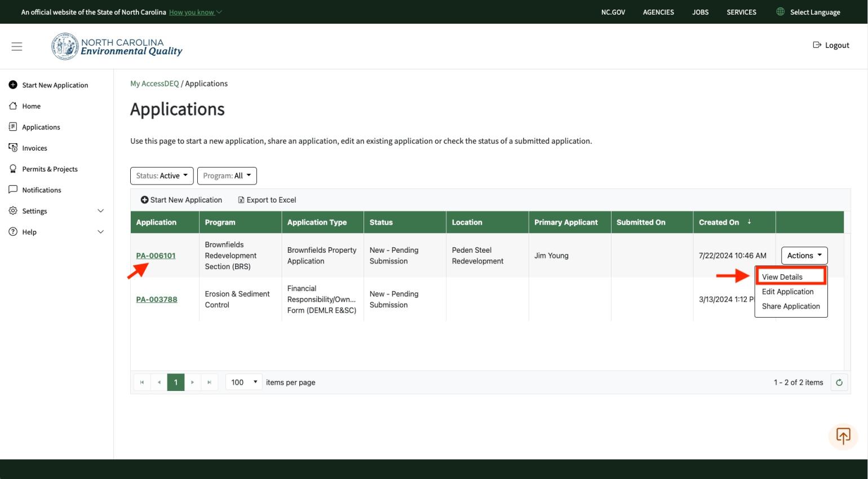Open the Program: All filter dropdown
The image size is (868, 479).
point(227,175)
